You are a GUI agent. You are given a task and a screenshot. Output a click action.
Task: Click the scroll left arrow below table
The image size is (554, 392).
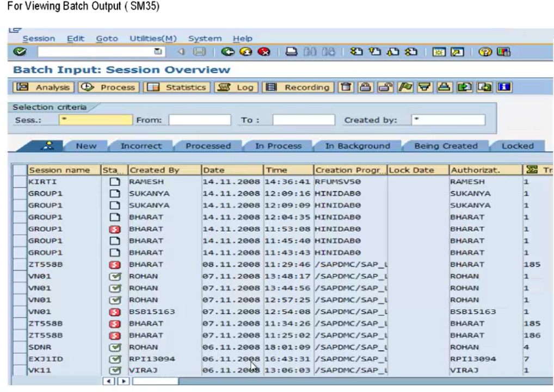pos(108,381)
